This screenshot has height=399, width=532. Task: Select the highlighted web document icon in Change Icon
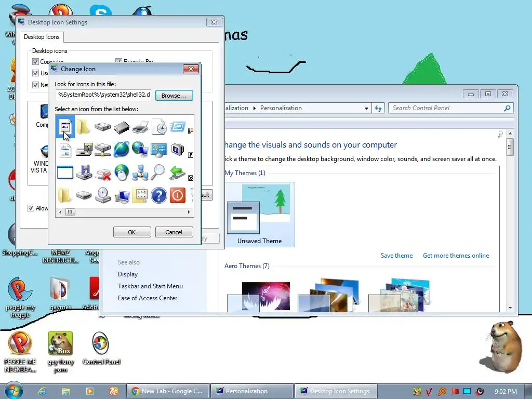click(x=65, y=127)
